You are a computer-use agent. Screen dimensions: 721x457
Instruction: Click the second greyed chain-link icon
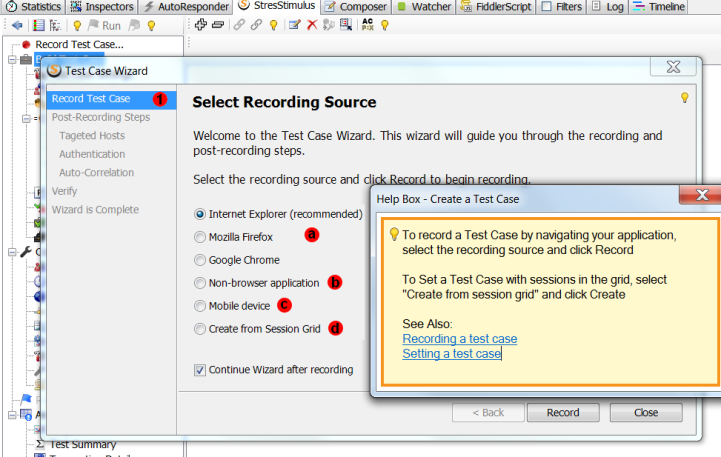point(256,25)
